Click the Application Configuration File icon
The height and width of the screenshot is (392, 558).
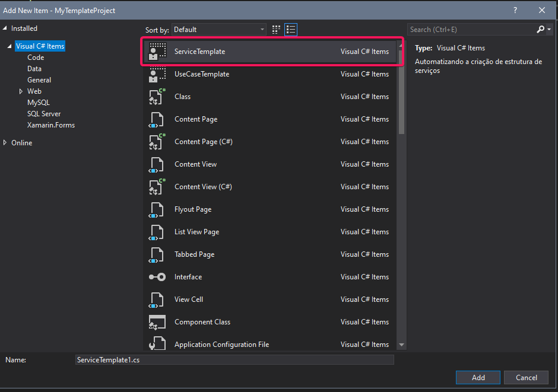pos(157,343)
